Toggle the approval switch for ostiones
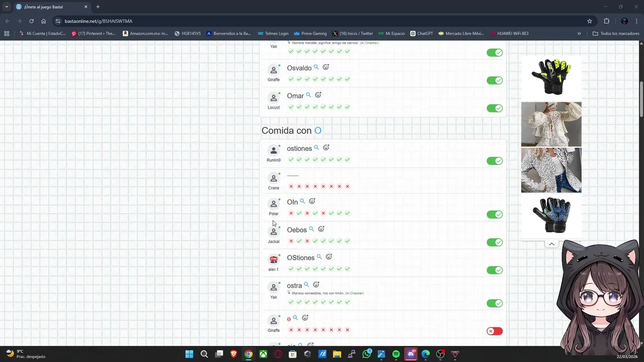 tap(495, 161)
